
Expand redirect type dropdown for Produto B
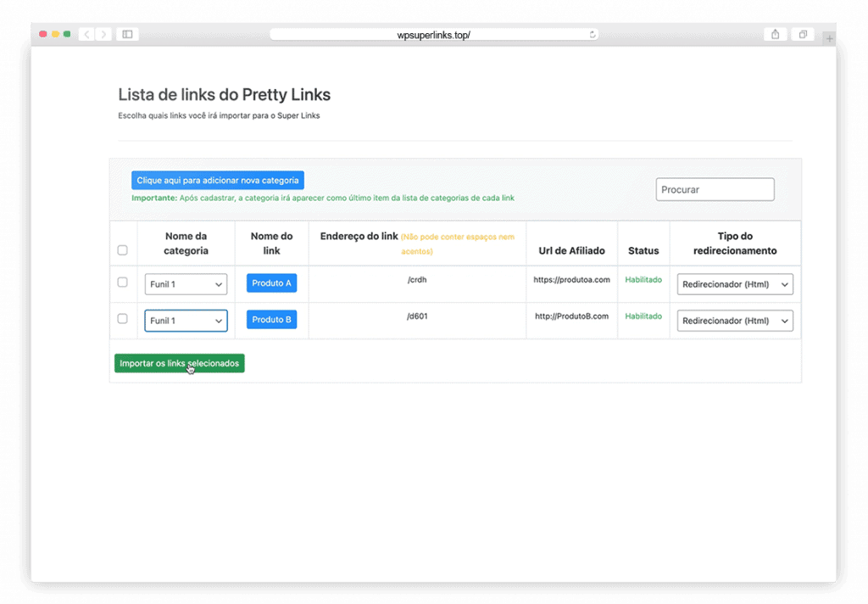(735, 321)
